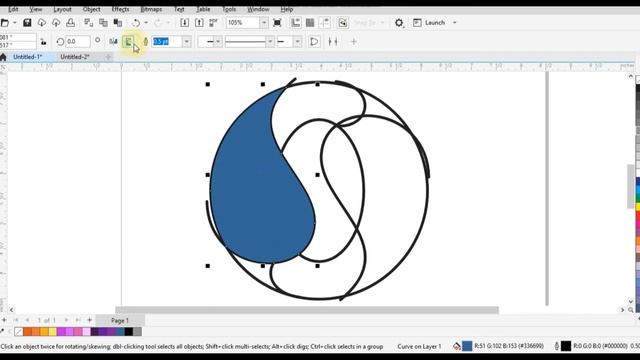Click the blue fill color indicator in status bar
This screenshot has height=360, width=640.
click(467, 346)
